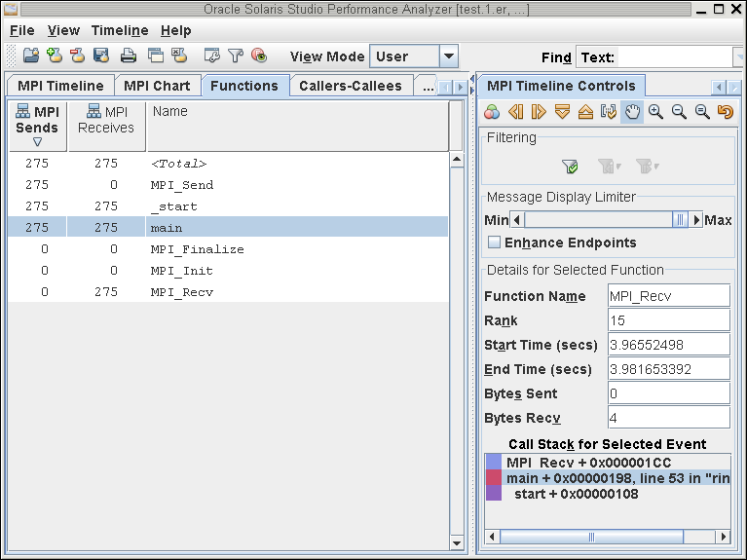Select _start + 0x00000108 call stack entry

608,494
